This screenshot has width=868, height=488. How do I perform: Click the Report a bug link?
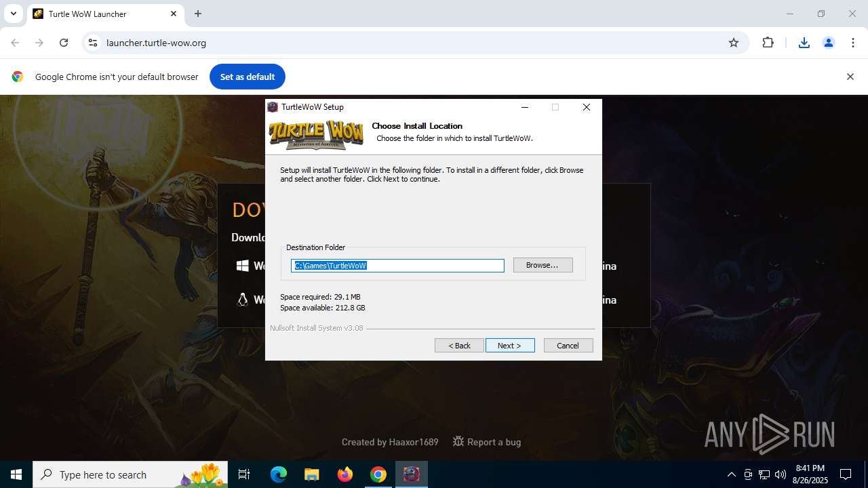coord(487,442)
